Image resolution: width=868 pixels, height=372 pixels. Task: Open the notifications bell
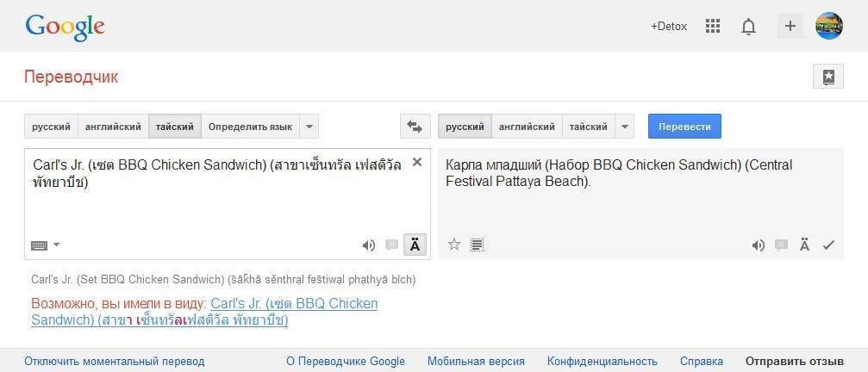click(x=748, y=26)
